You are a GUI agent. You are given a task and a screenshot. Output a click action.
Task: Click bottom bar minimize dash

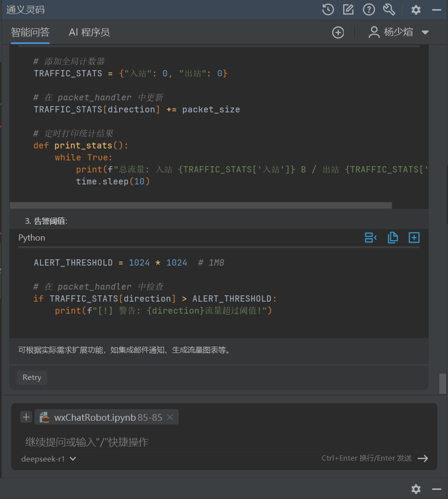(x=436, y=489)
